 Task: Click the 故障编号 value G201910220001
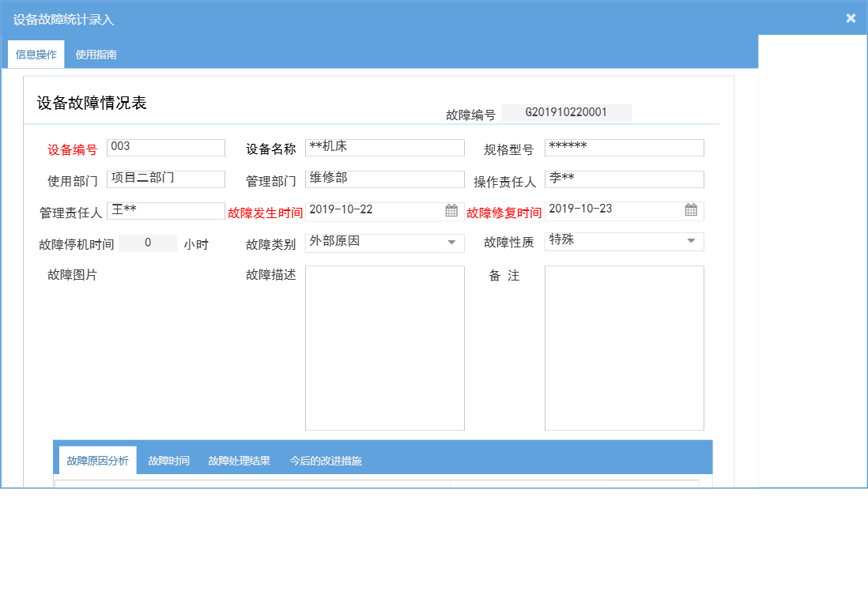(x=566, y=112)
